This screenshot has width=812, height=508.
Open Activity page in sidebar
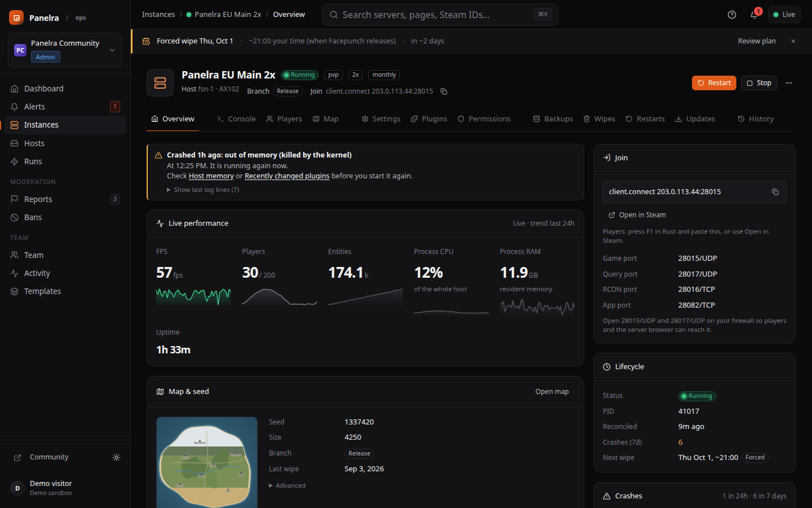click(65, 273)
